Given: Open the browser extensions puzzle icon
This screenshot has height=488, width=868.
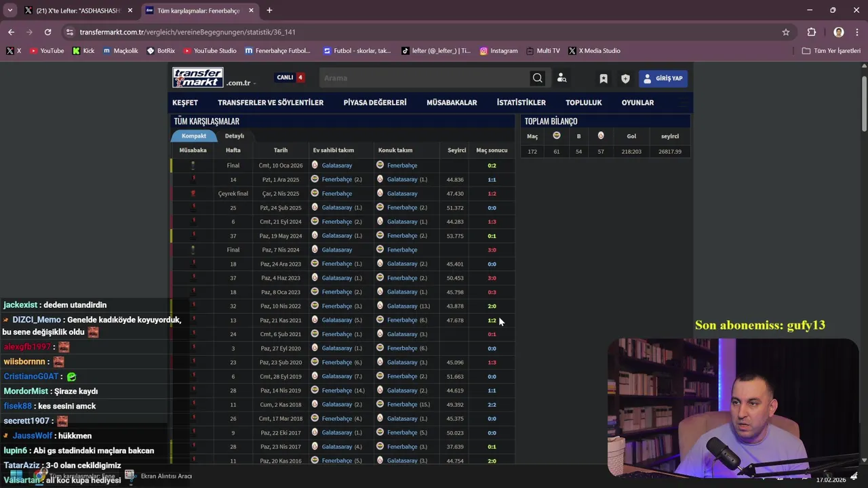Looking at the screenshot, I should click(x=812, y=32).
